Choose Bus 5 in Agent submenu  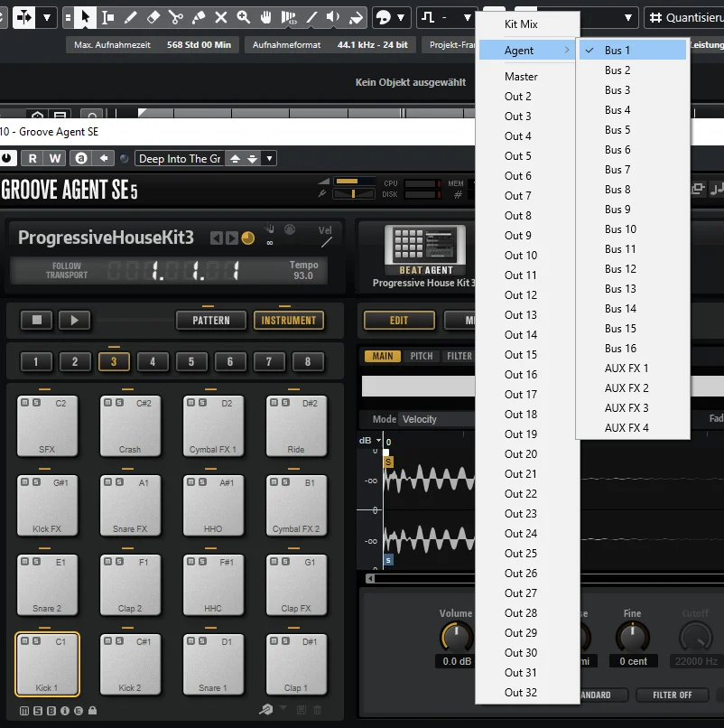633,130
